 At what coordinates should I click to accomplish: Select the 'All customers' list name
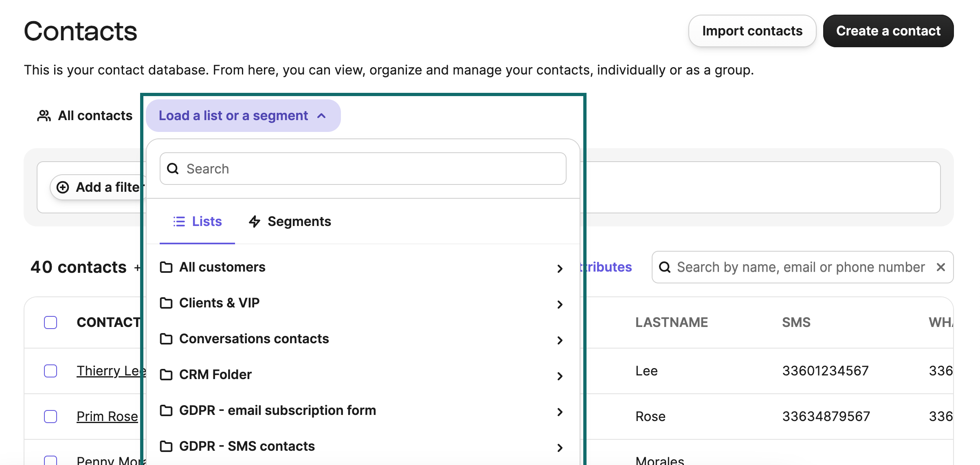(222, 267)
